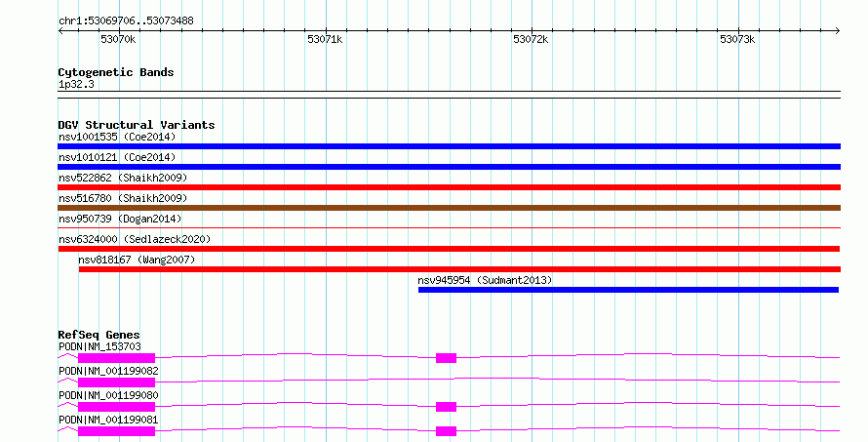Click the nsv1001535 (Coe2014) label

117,137
